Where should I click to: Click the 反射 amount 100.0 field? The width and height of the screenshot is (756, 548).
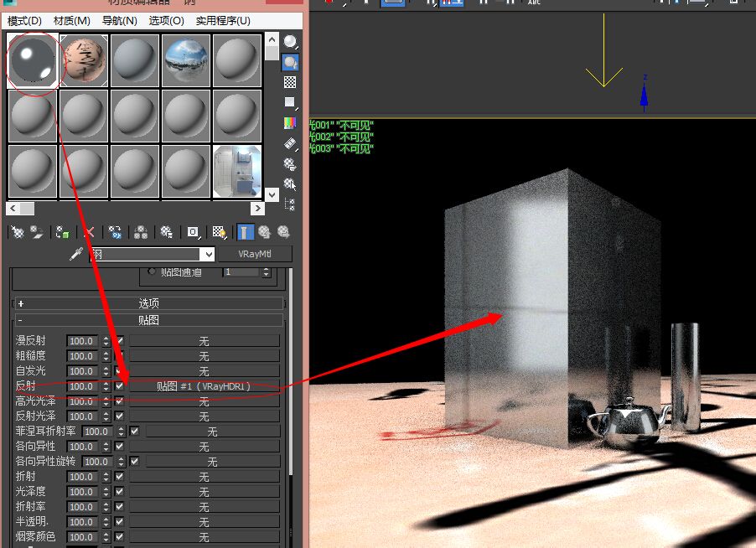[83, 386]
